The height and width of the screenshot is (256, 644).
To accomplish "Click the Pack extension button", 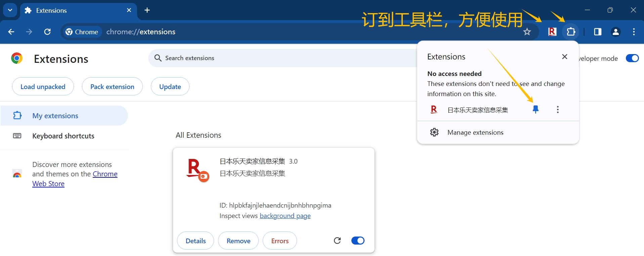I will [x=112, y=87].
